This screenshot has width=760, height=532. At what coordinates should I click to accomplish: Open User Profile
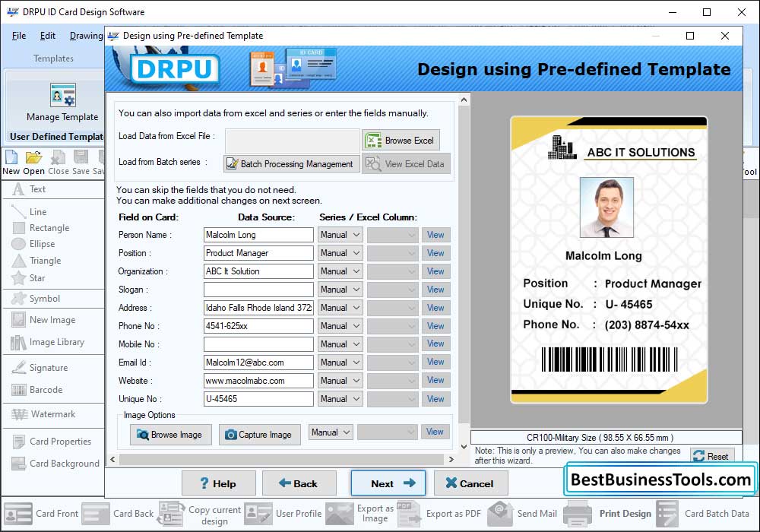[283, 514]
